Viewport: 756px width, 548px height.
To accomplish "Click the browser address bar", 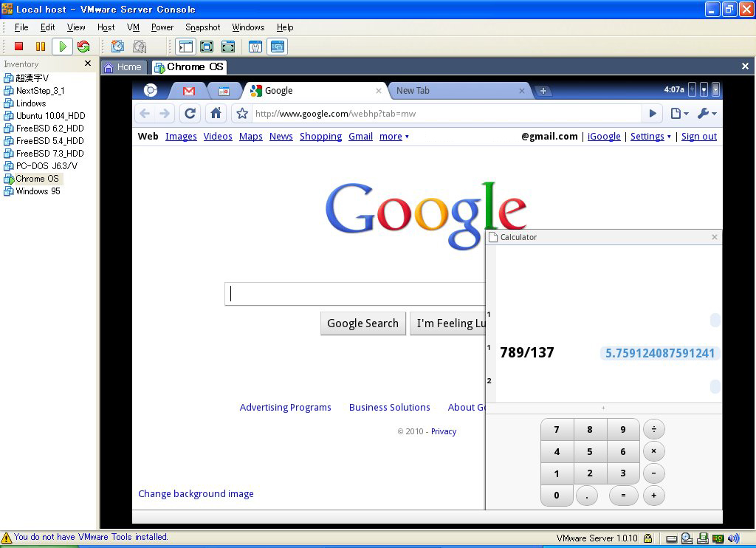I will [446, 114].
